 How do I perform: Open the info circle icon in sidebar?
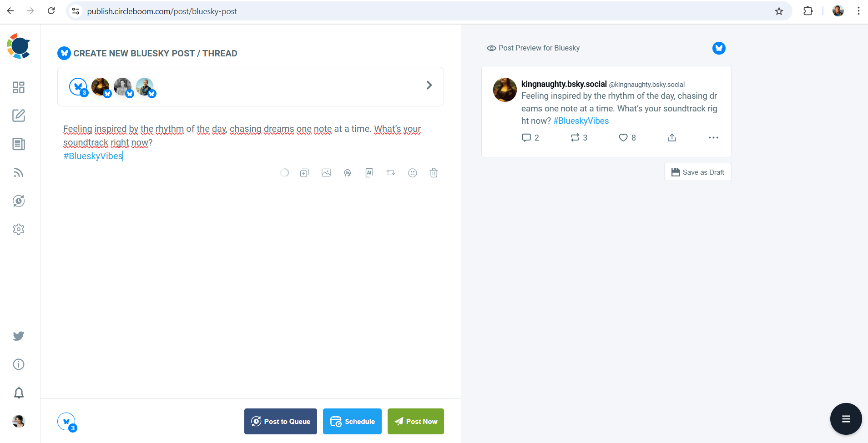(19, 364)
